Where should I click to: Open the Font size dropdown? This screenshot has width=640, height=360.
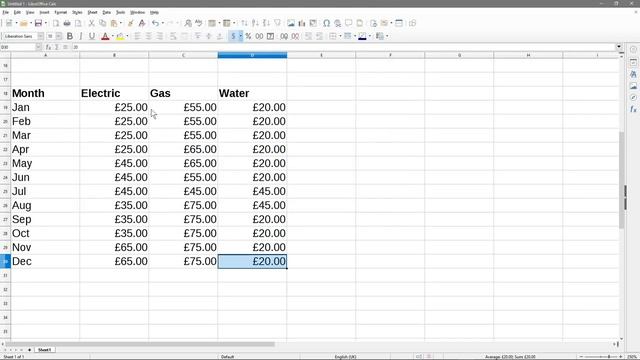59,36
